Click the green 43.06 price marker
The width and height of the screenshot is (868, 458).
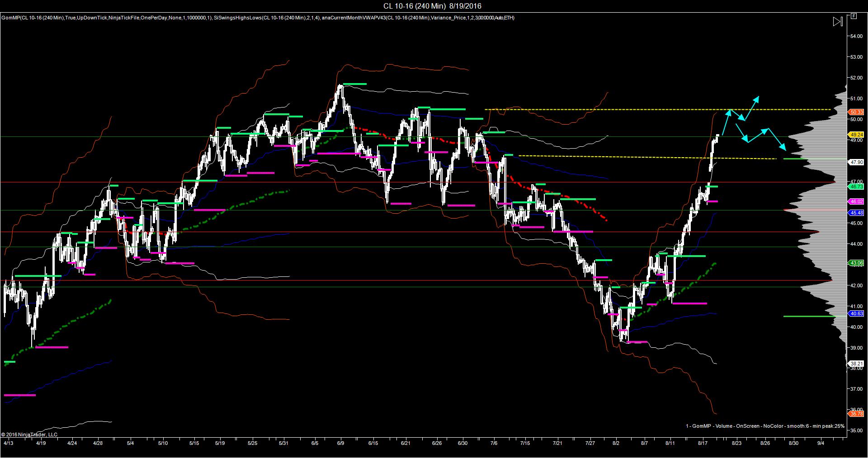tap(857, 263)
